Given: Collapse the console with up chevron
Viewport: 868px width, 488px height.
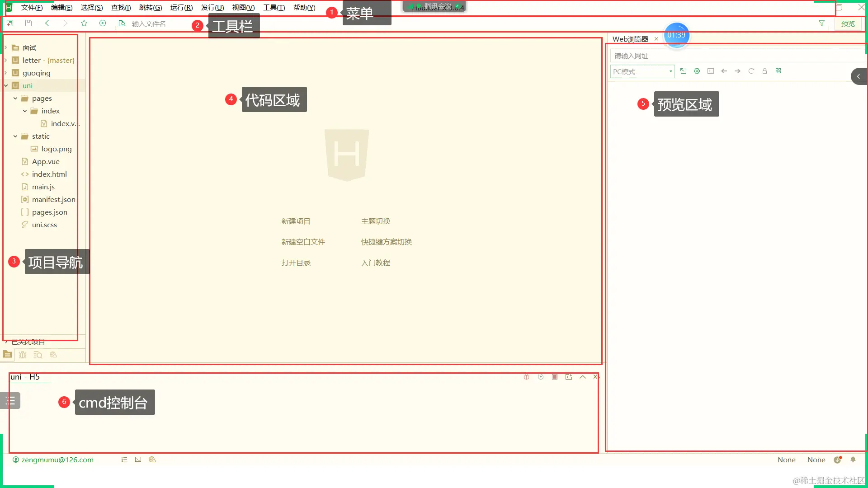Looking at the screenshot, I should 583,377.
